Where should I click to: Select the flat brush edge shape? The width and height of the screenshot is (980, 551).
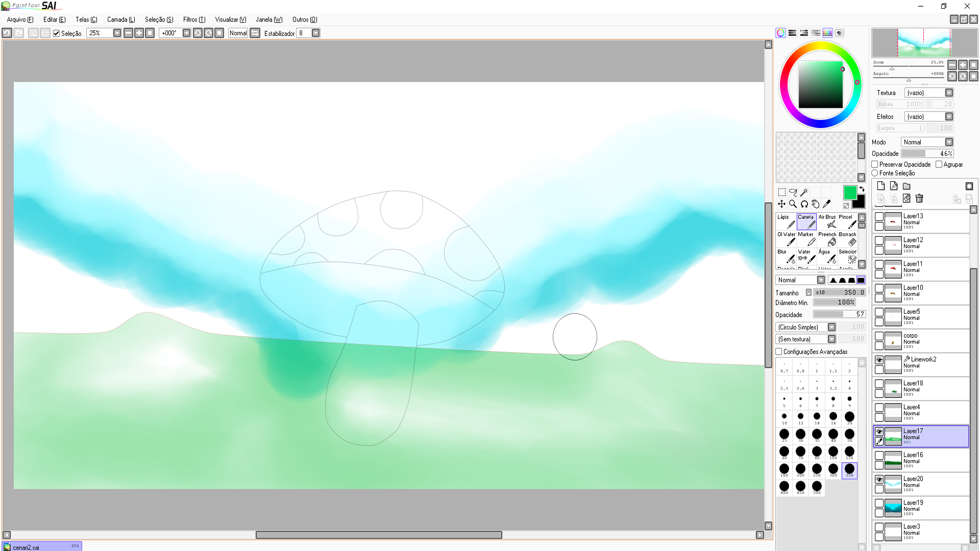click(861, 280)
